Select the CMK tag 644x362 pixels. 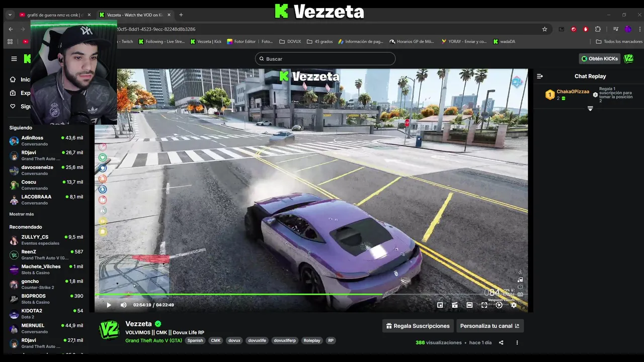216,340
